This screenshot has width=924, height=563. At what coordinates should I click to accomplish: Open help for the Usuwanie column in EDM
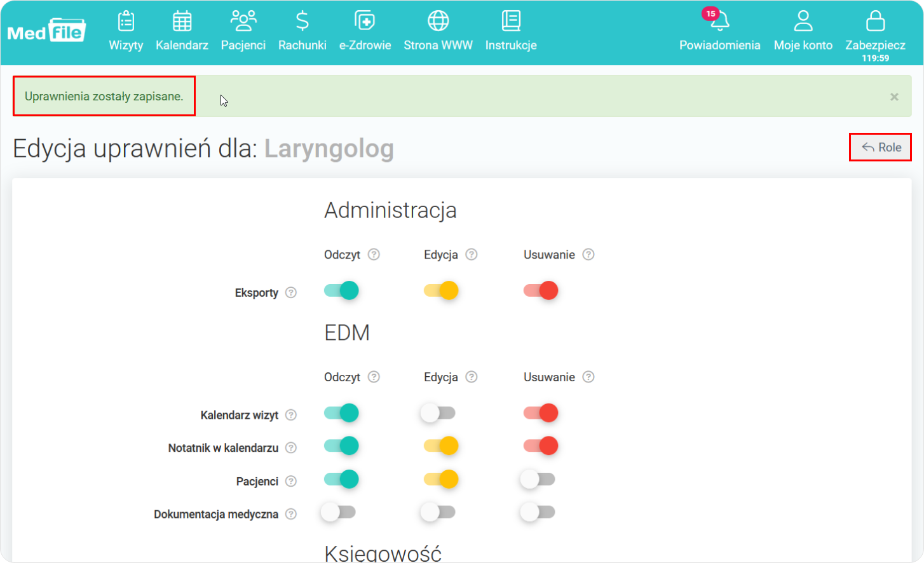point(588,377)
